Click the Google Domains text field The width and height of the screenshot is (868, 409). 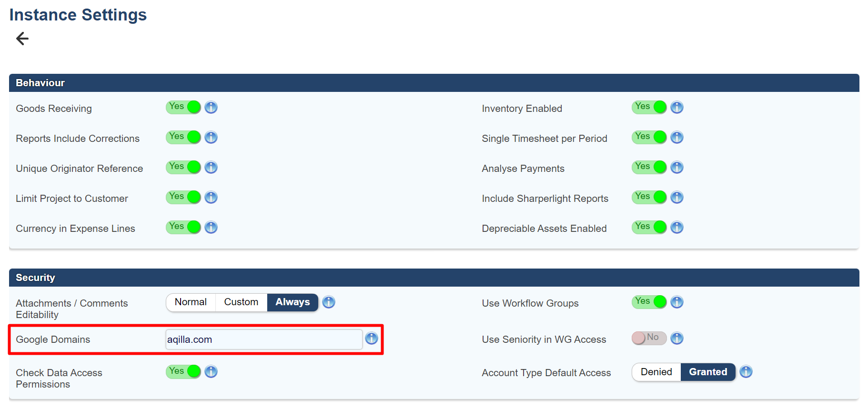[x=263, y=339]
